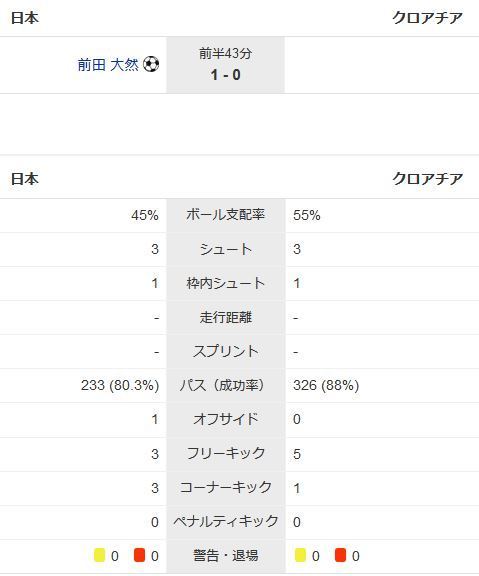Select the 枠内シュート stat label

[226, 283]
